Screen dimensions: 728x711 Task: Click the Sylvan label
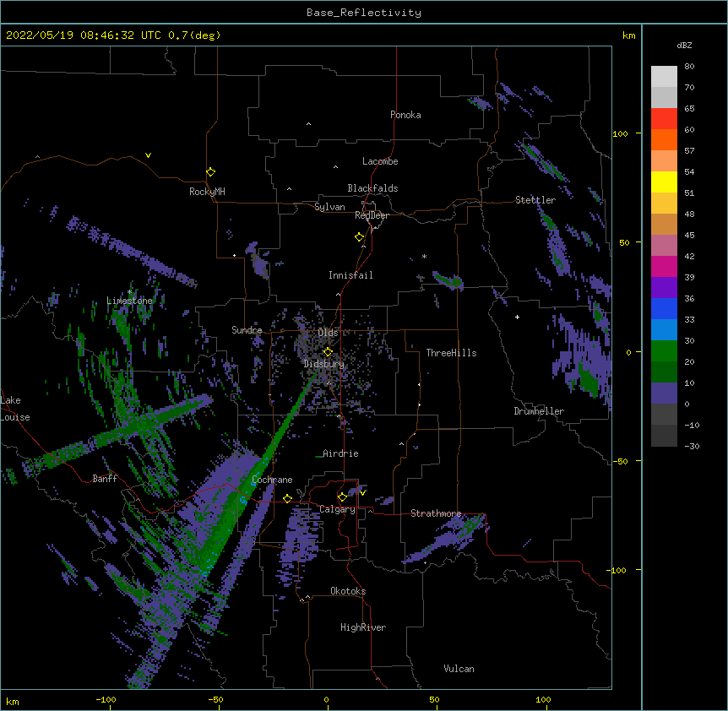tap(329, 207)
